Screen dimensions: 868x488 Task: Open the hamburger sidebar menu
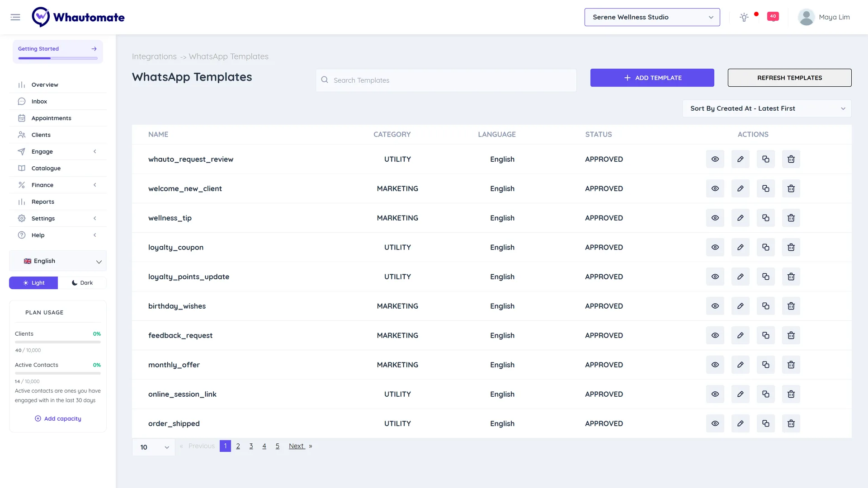(x=15, y=17)
